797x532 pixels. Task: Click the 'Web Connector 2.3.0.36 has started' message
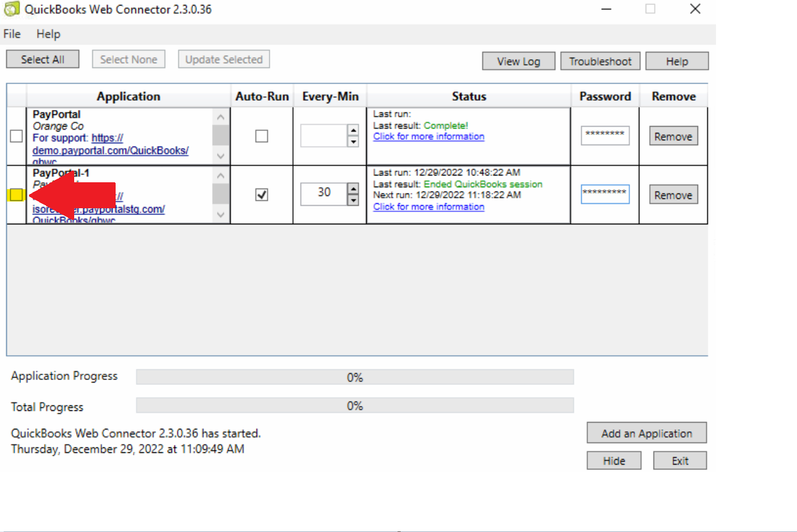tap(136, 433)
